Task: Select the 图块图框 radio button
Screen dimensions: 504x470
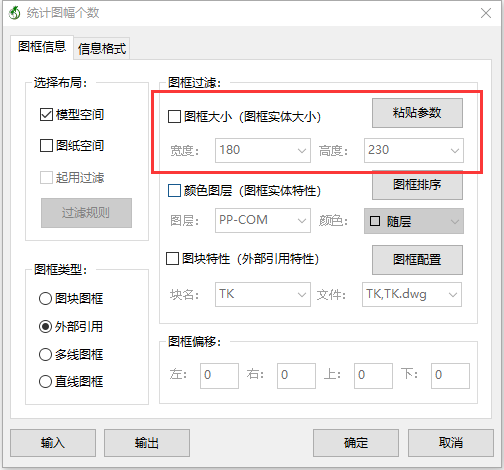Action: coord(45,299)
